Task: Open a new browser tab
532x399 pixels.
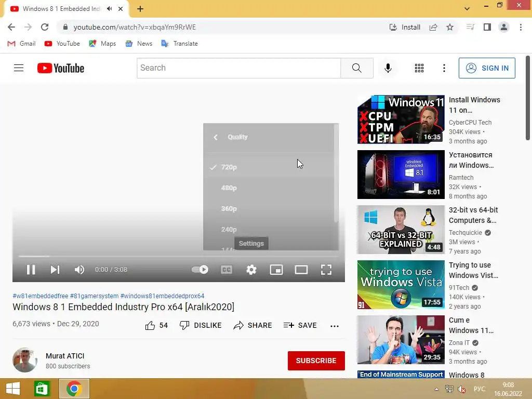Action: [x=140, y=9]
